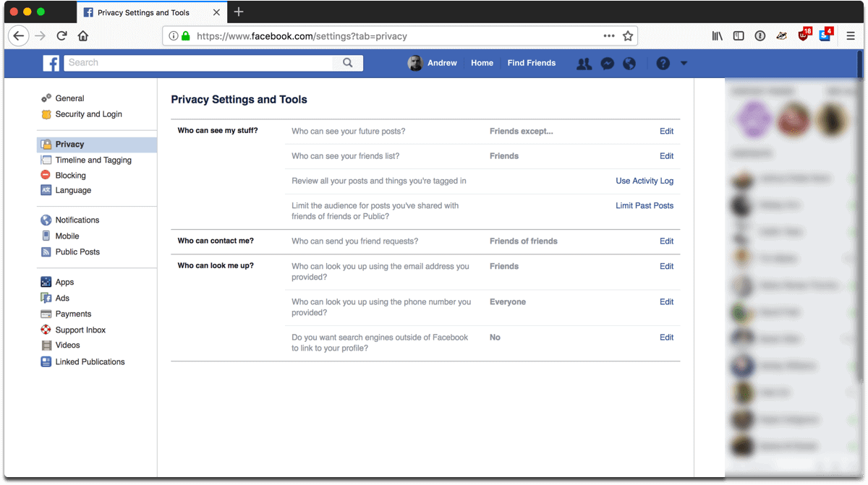Click the "Privacy Settings and Tools" page heading
This screenshot has width=868, height=485.
[239, 100]
